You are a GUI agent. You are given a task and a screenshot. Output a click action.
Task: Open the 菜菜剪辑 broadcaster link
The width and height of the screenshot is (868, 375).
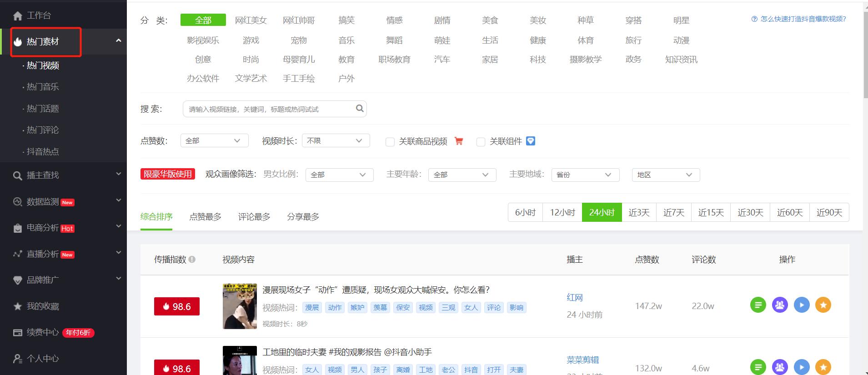point(583,360)
